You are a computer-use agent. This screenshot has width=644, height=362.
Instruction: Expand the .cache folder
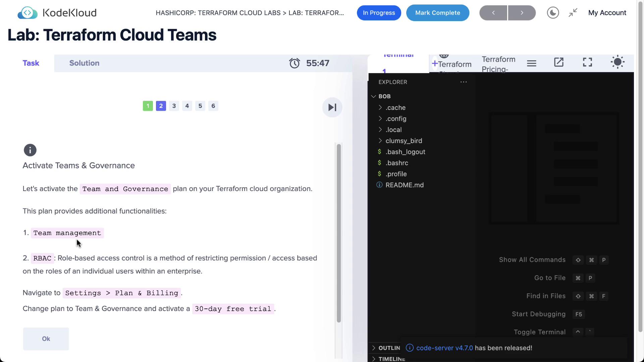395,108
